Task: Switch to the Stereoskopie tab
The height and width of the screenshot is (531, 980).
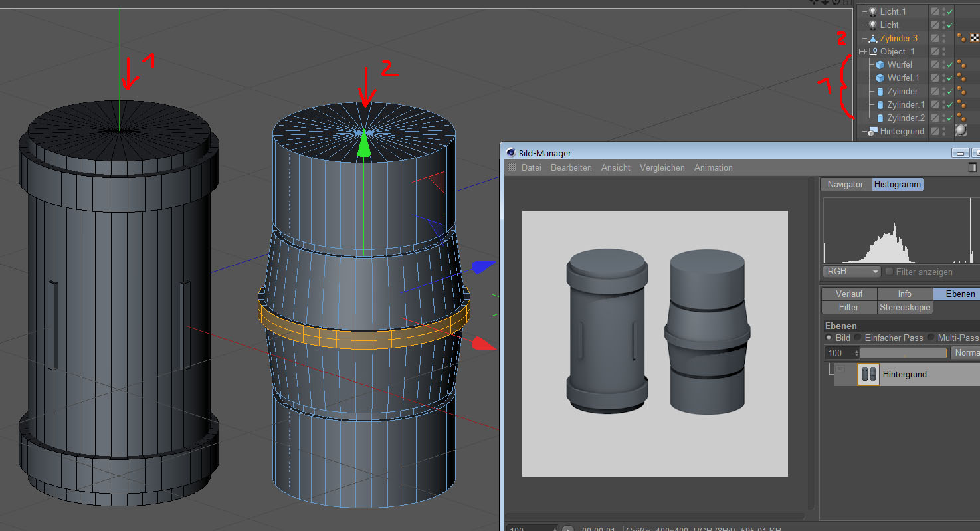Action: pos(904,307)
